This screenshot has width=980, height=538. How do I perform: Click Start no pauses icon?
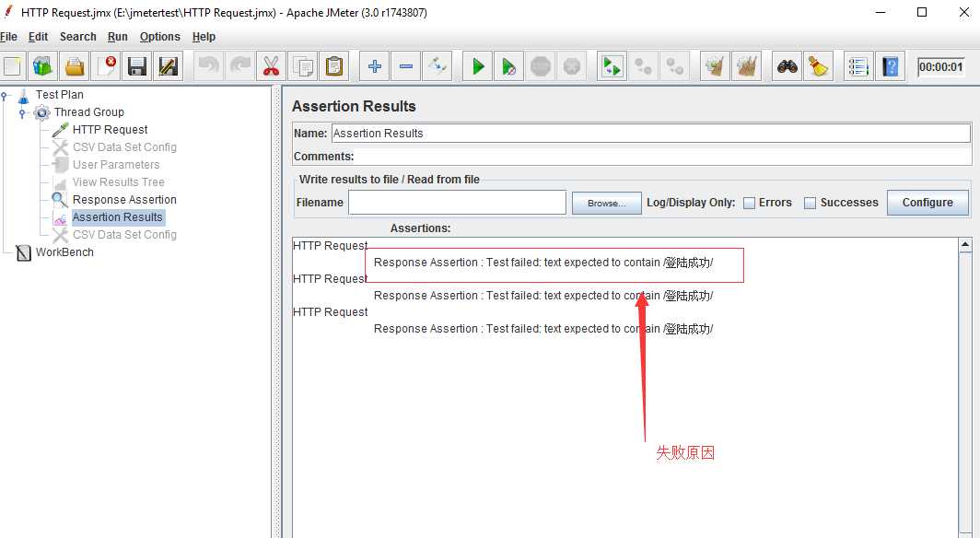pos(509,65)
